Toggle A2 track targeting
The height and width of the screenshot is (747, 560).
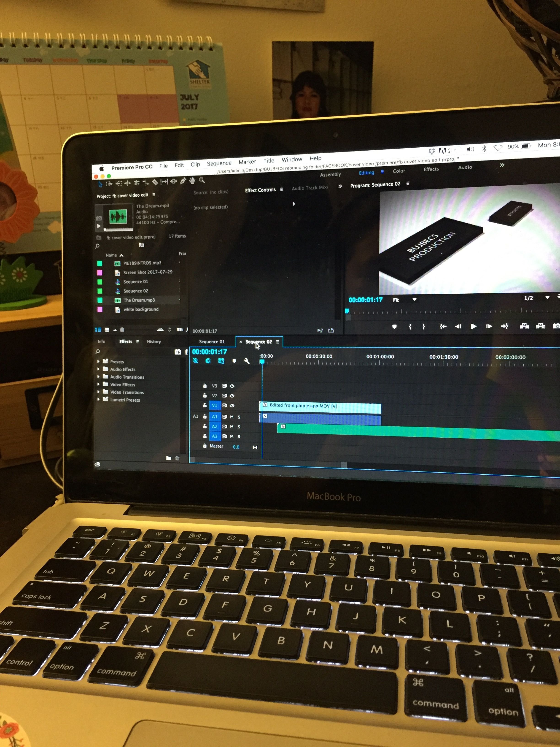pos(215,427)
